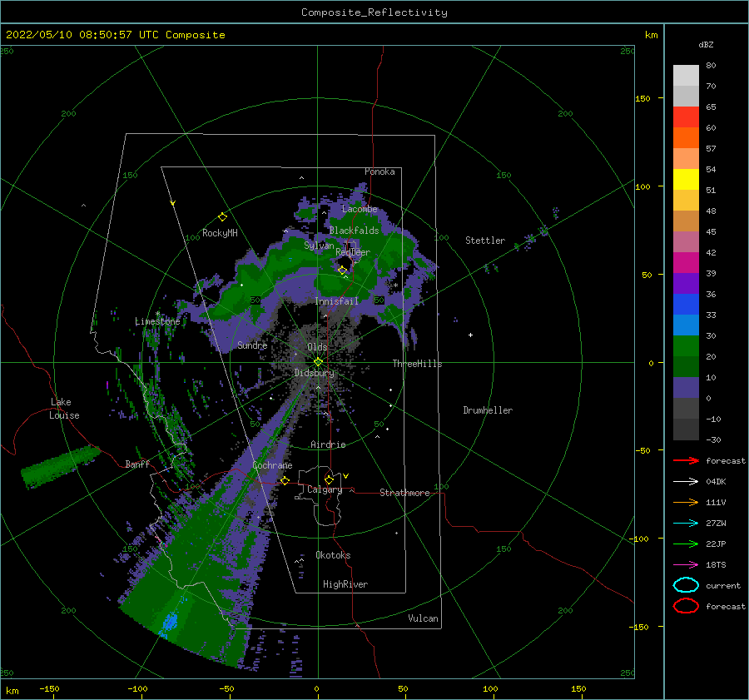Click the white plus marker near Drumheller
This screenshot has height=700, width=749.
pos(470,335)
